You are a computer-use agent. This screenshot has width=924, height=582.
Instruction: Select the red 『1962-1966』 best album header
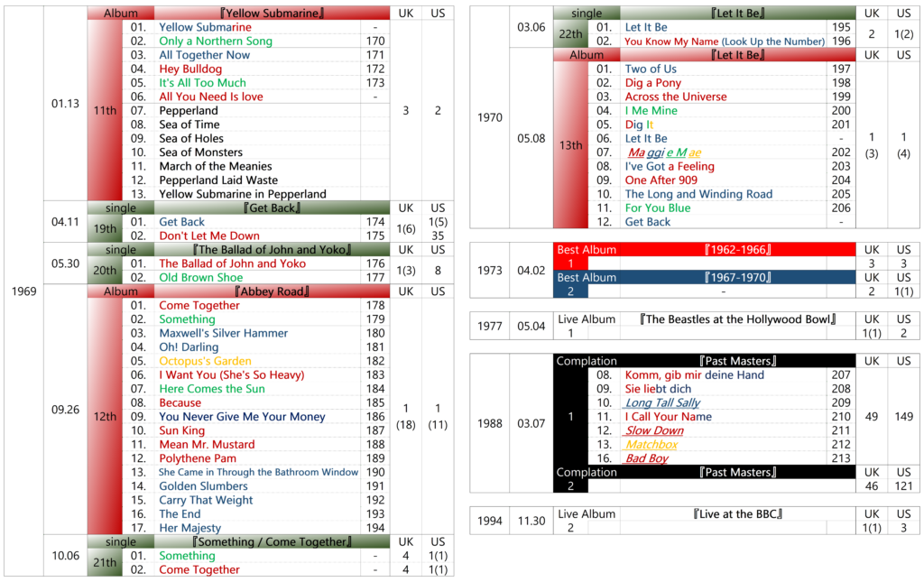[x=738, y=249]
